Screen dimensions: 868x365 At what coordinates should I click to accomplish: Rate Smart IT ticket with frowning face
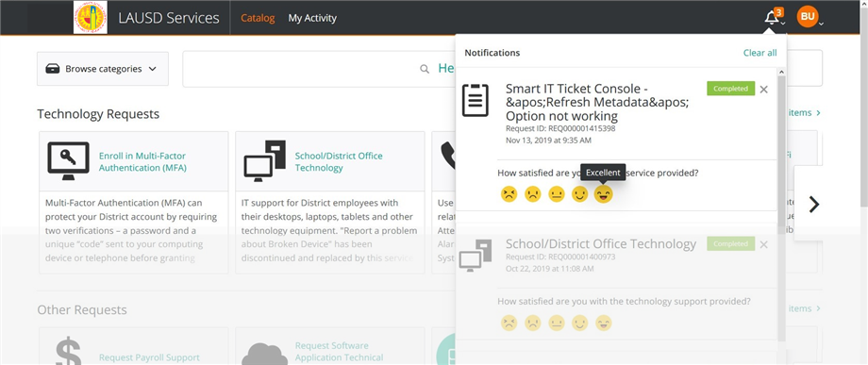point(532,194)
